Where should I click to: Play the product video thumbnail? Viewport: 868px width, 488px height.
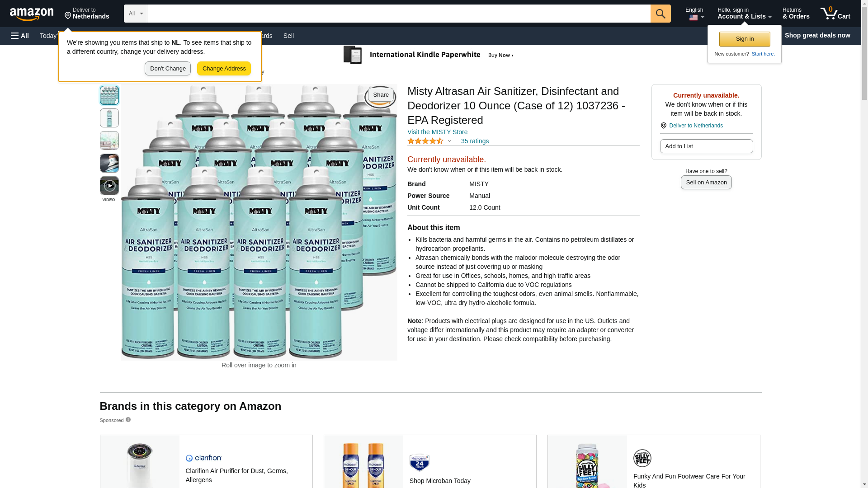pos(109,186)
